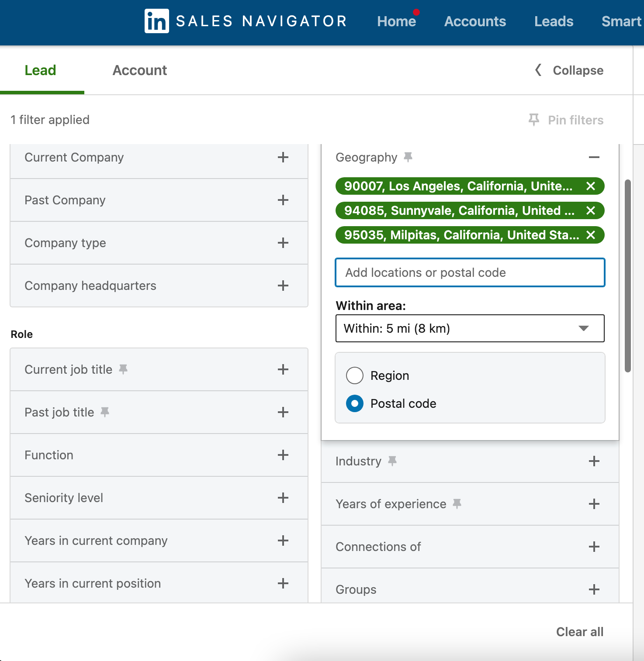Click the Sales Navigator title text
Screen dimensions: 644x661
pyautogui.click(x=261, y=21)
